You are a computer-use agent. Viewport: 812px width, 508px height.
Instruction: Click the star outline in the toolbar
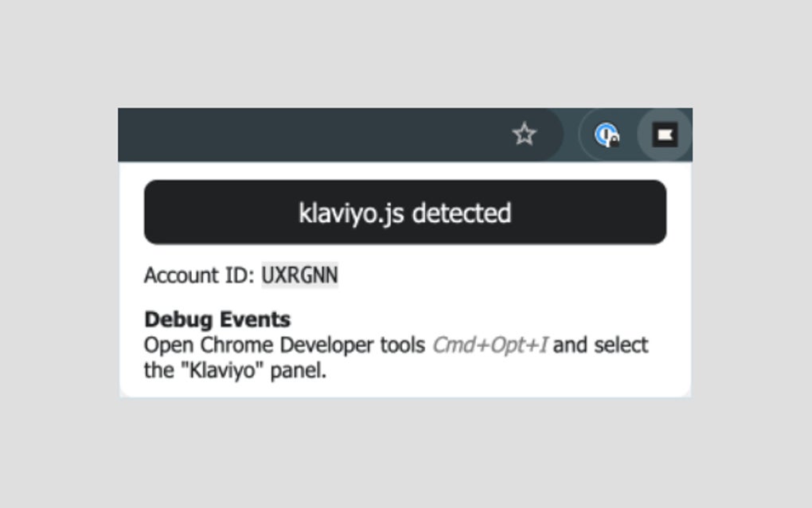pyautogui.click(x=525, y=134)
